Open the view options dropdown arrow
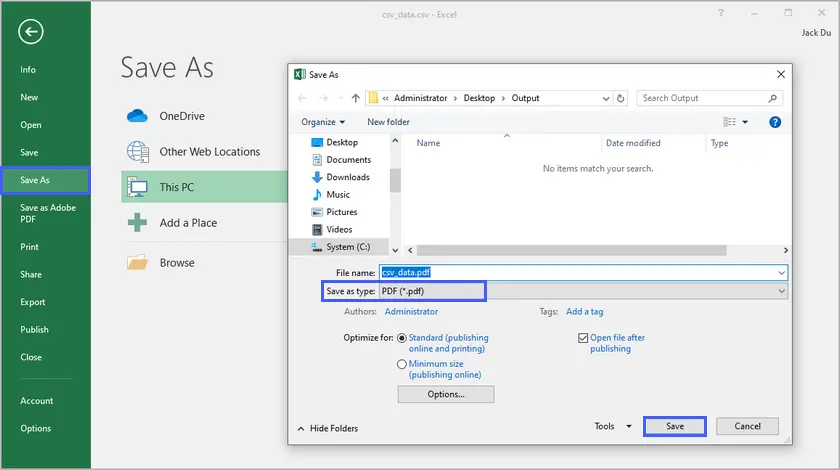Viewport: 840px width, 470px height. (x=745, y=122)
